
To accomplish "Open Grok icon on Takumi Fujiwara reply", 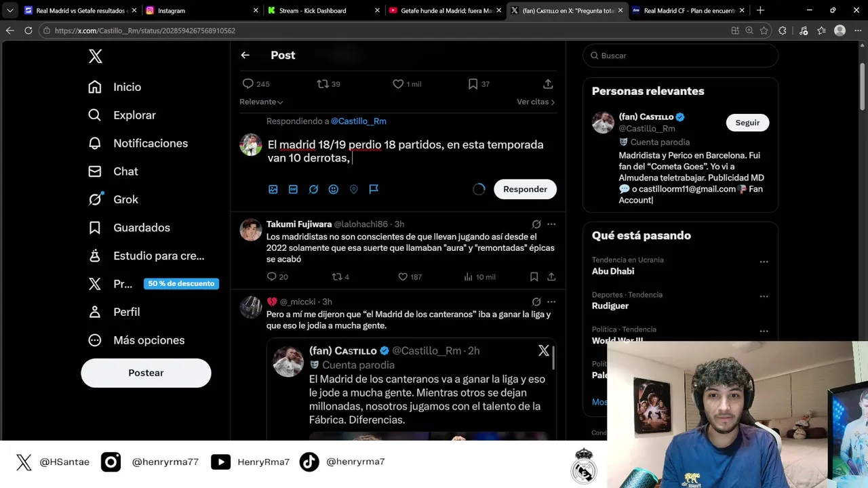I will (536, 224).
